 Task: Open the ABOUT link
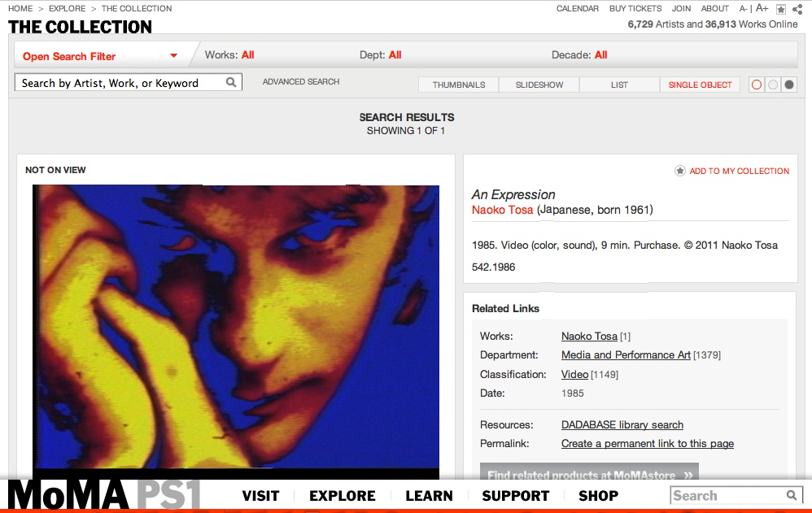[714, 8]
